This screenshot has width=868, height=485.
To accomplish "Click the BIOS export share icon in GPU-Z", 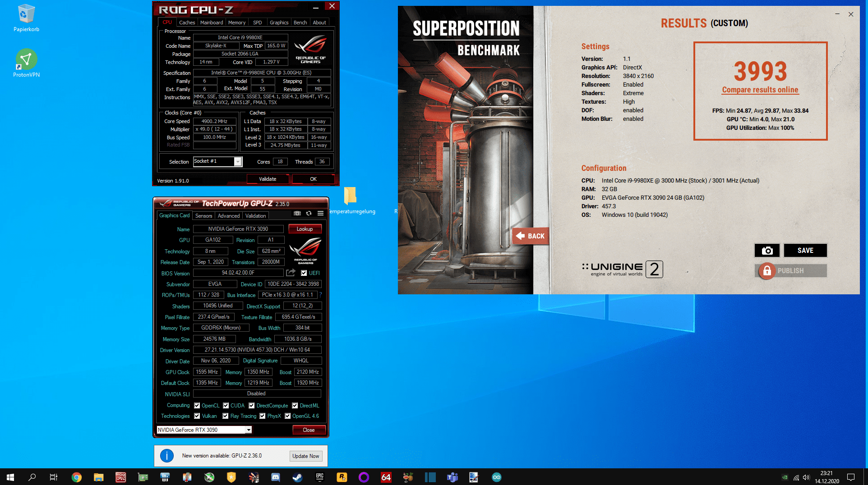I will [x=291, y=273].
